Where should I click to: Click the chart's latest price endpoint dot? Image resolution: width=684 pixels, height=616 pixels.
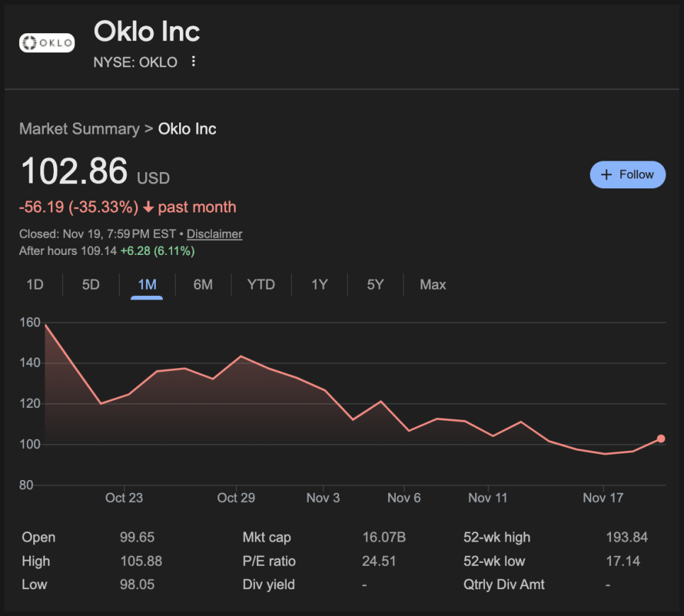point(661,439)
